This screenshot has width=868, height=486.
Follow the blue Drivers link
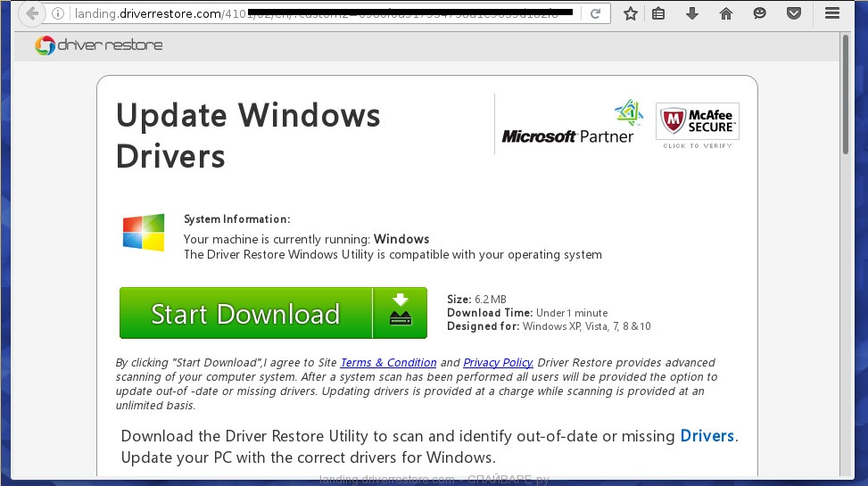707,436
